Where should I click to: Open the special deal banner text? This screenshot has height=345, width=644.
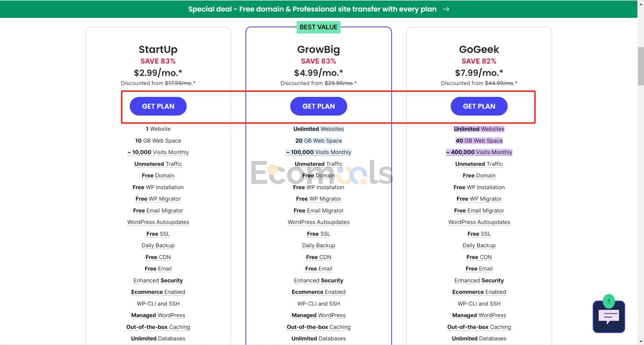tap(312, 9)
